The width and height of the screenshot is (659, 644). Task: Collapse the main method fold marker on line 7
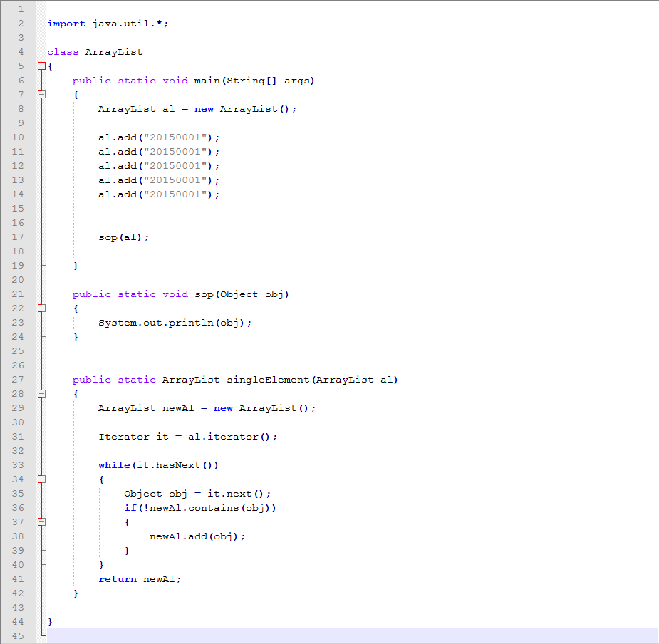[41, 95]
